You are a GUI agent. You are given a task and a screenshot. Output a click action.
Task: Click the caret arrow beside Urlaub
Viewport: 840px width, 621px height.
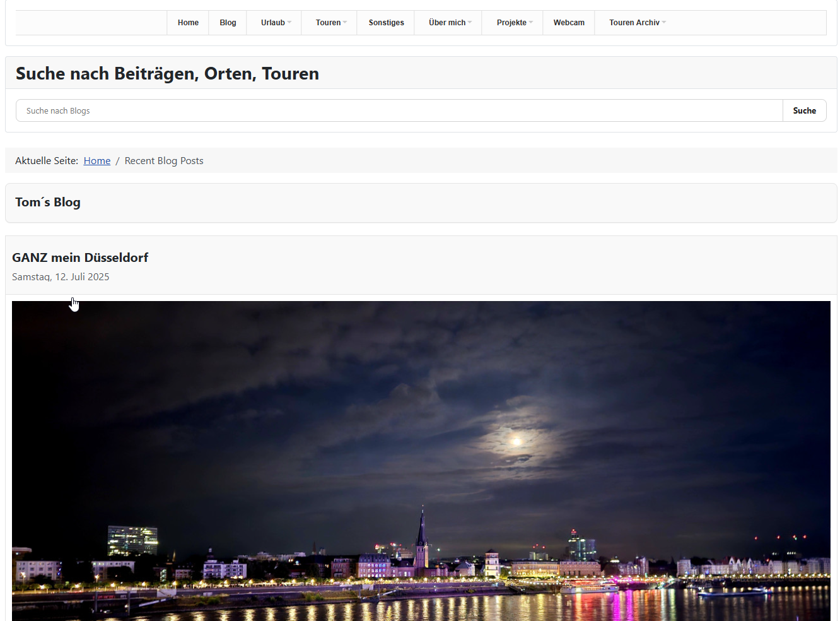[289, 23]
